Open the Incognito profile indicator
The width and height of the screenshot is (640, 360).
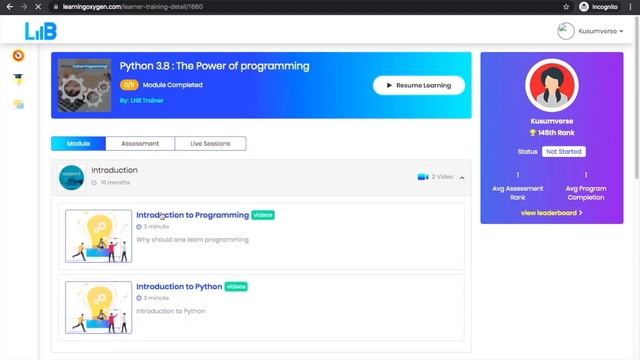click(598, 7)
